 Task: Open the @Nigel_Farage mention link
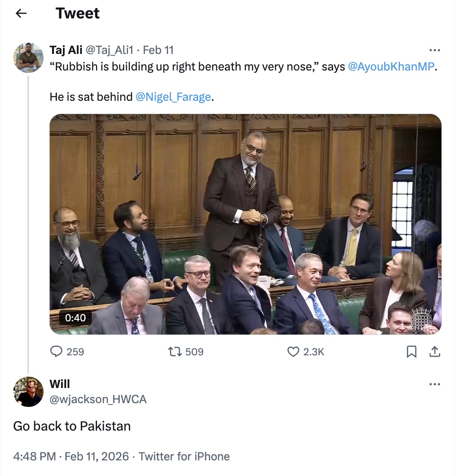(173, 97)
